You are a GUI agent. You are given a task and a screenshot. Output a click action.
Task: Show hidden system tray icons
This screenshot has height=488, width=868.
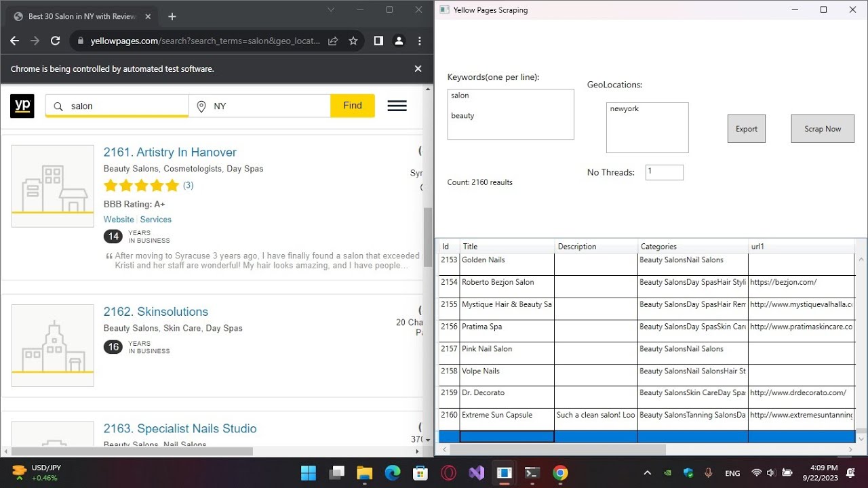pyautogui.click(x=647, y=473)
